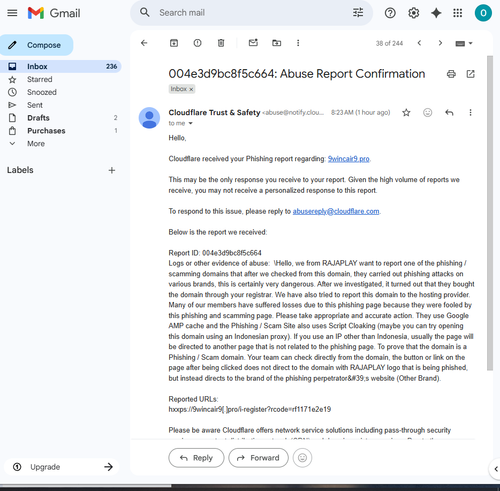This screenshot has width=500, height=491.
Task: Star this Cloudflare message
Action: [406, 113]
